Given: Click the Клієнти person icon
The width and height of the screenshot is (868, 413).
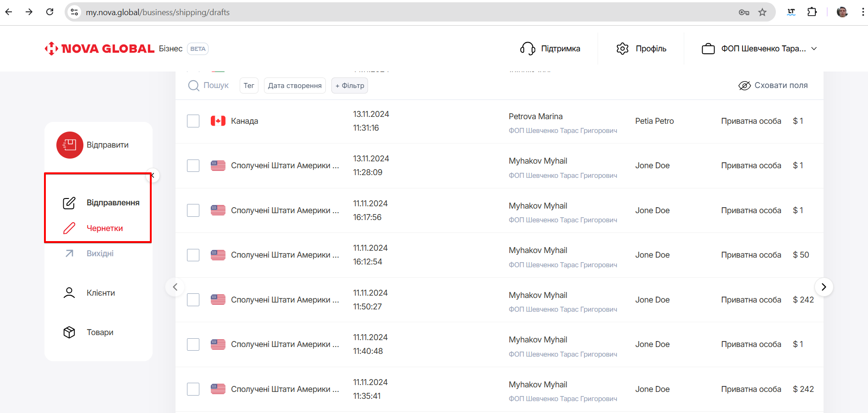Looking at the screenshot, I should pos(69,293).
